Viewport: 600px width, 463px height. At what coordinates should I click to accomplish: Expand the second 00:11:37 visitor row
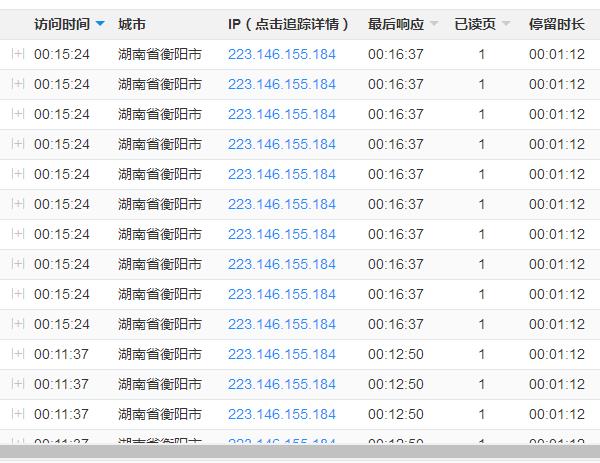pyautogui.click(x=18, y=384)
